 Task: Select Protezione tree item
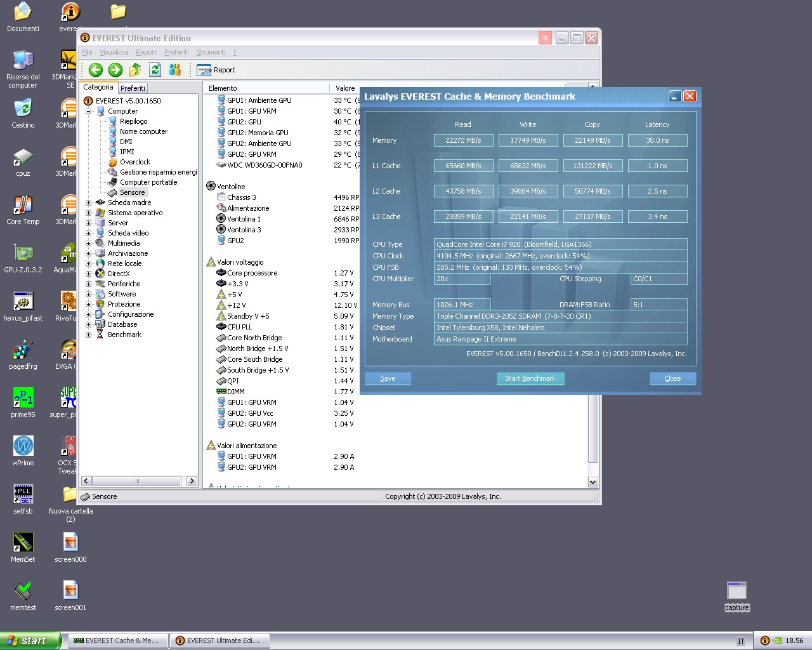[x=124, y=304]
